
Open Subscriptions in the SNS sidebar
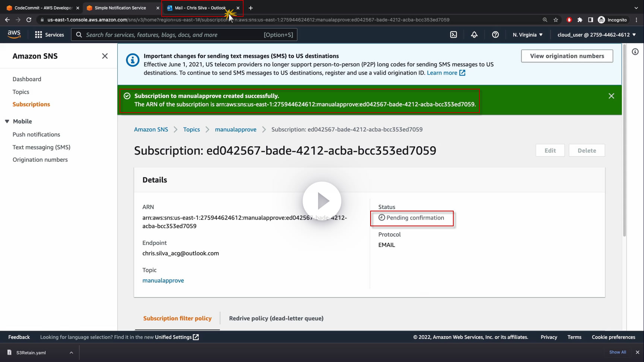point(31,104)
